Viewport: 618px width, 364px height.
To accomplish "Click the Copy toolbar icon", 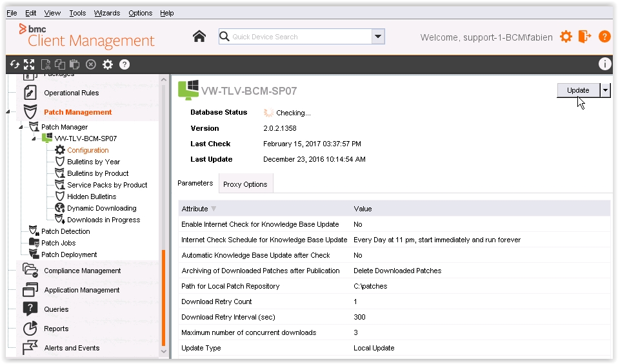I will [60, 64].
